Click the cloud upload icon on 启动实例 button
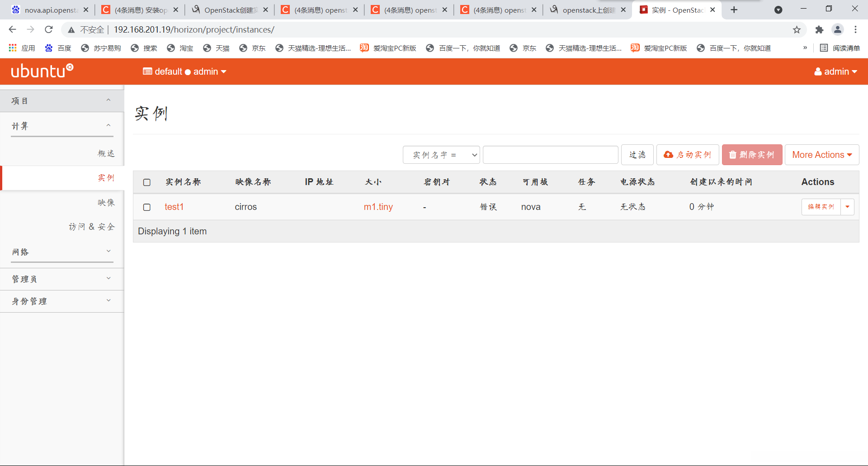This screenshot has width=868, height=466. coord(669,154)
